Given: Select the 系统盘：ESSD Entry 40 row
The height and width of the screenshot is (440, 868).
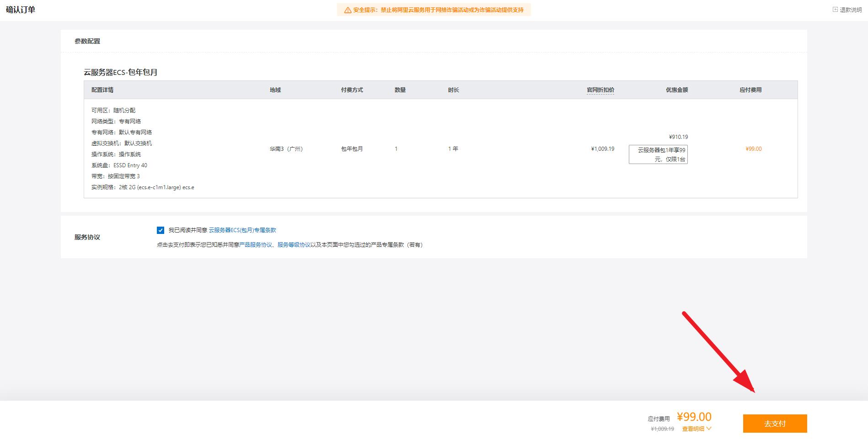Looking at the screenshot, I should coord(119,165).
